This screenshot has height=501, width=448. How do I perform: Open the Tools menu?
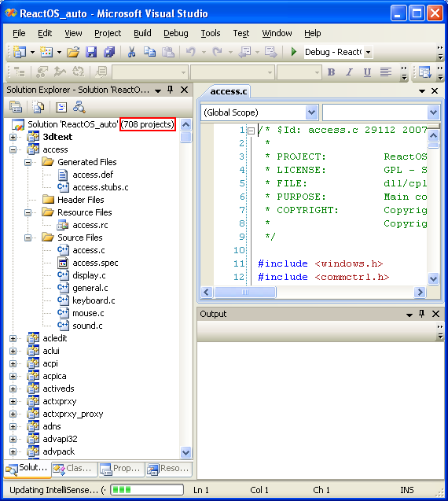point(211,33)
